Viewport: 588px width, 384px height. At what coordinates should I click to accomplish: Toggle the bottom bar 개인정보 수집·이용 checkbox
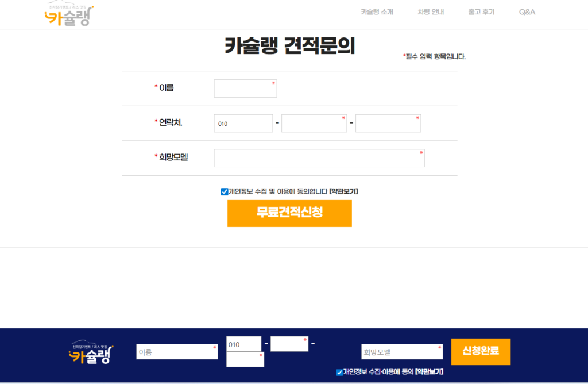coord(339,373)
